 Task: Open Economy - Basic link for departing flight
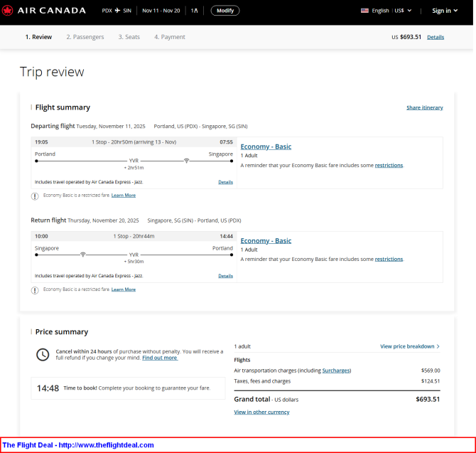click(266, 146)
